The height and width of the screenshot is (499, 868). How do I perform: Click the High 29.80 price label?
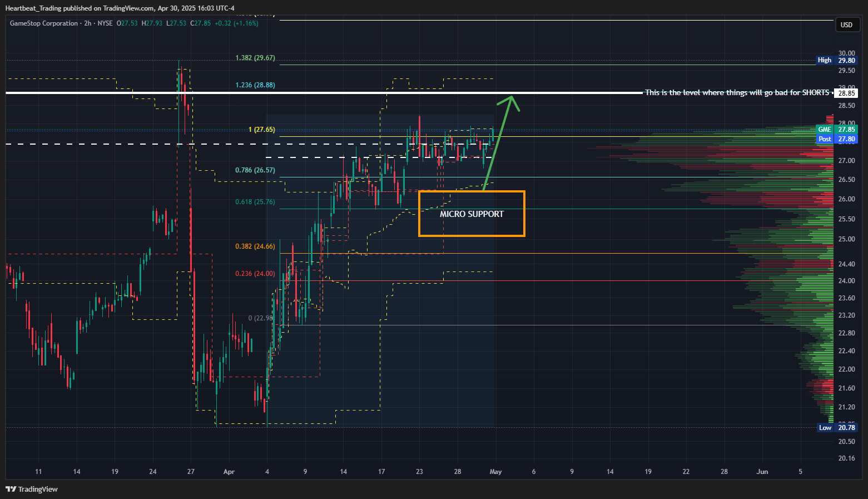coord(837,60)
